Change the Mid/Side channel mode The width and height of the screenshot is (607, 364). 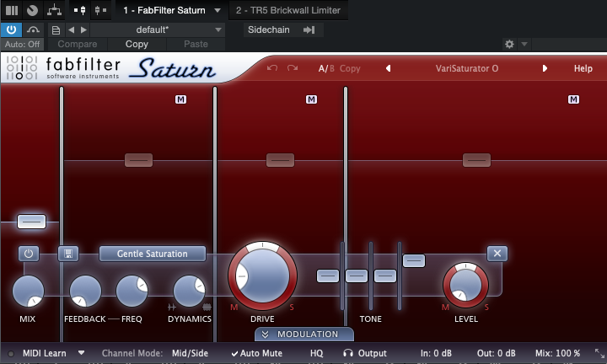190,353
